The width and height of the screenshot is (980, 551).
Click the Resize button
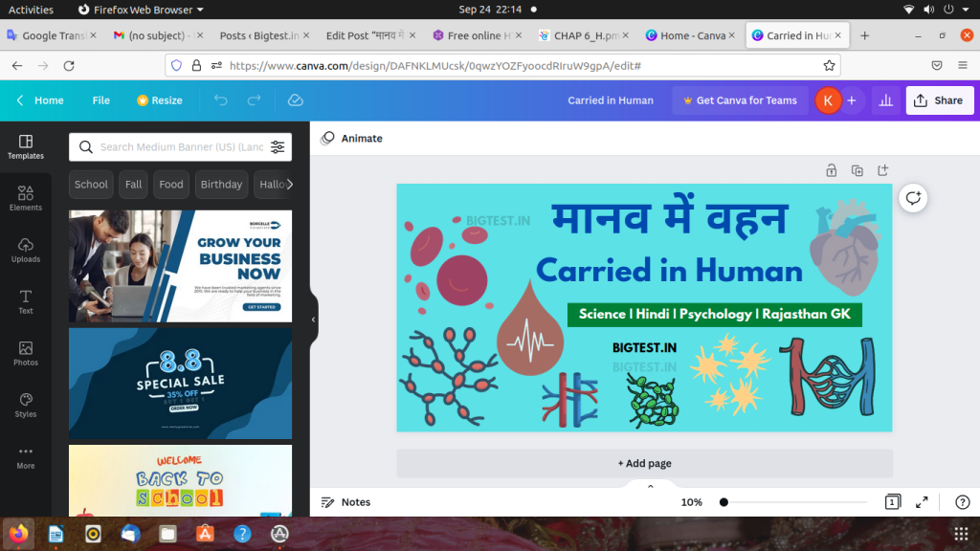(x=160, y=100)
